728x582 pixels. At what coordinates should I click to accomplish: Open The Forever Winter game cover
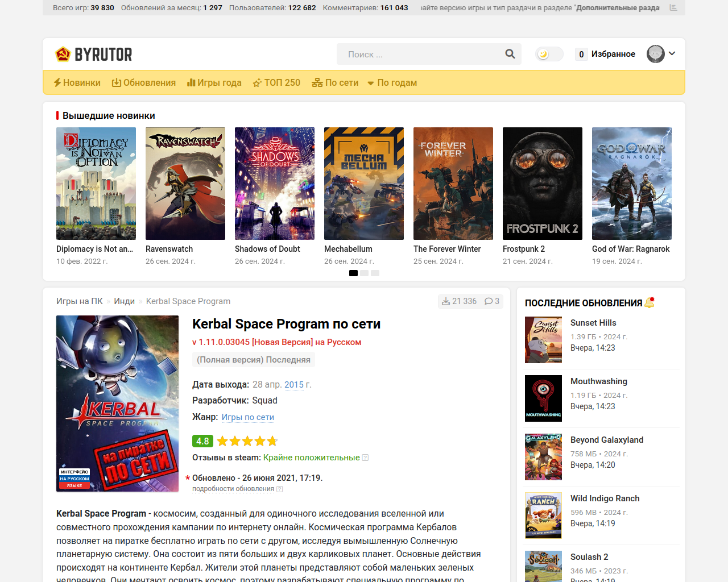click(x=453, y=184)
